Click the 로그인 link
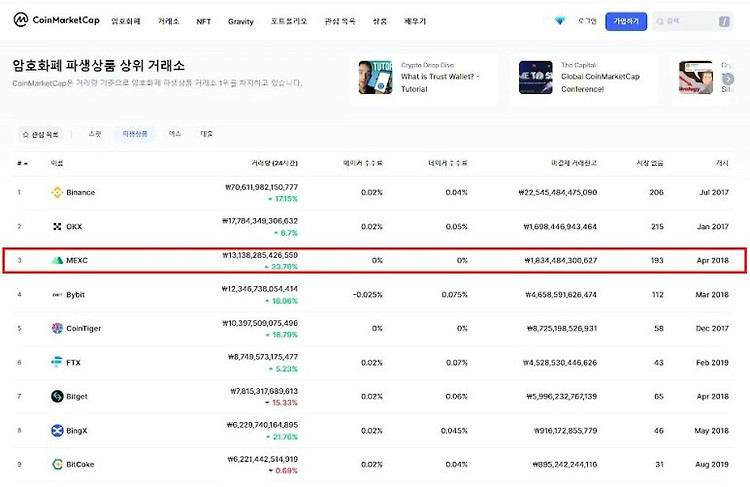Viewport: 750px width, 487px height. (x=587, y=22)
